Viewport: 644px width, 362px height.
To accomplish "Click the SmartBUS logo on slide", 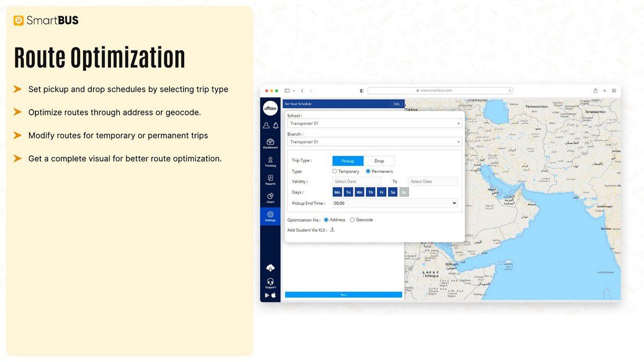I will (46, 20).
